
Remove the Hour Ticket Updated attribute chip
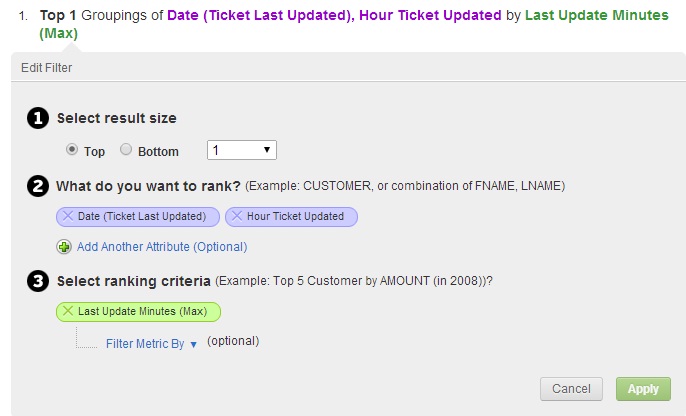pyautogui.click(x=237, y=216)
